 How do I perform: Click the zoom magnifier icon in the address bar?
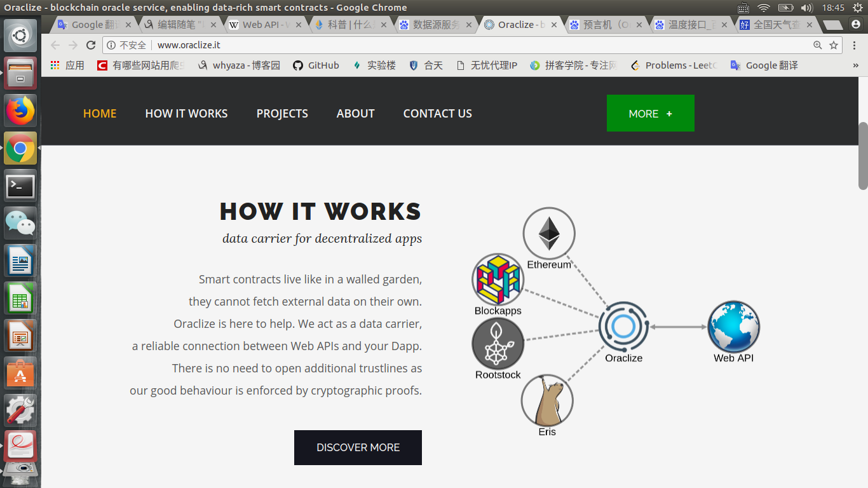tap(818, 45)
